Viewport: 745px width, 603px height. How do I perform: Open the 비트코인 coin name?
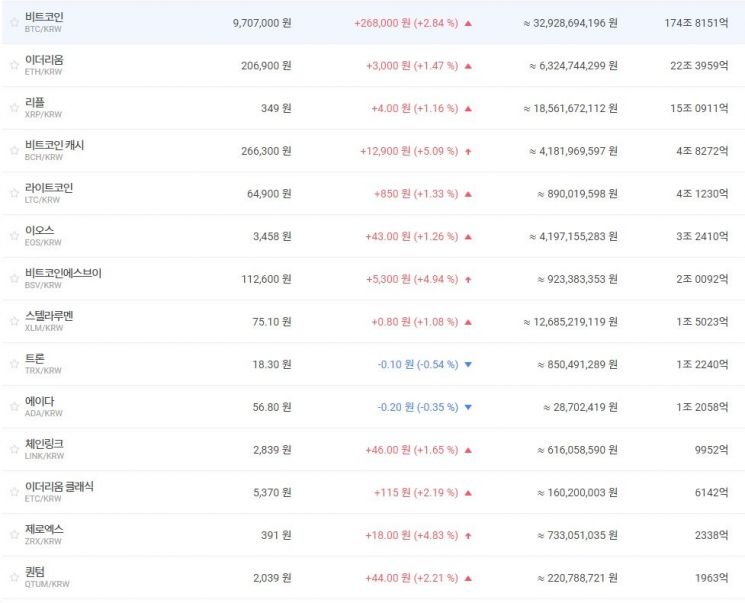[x=44, y=17]
